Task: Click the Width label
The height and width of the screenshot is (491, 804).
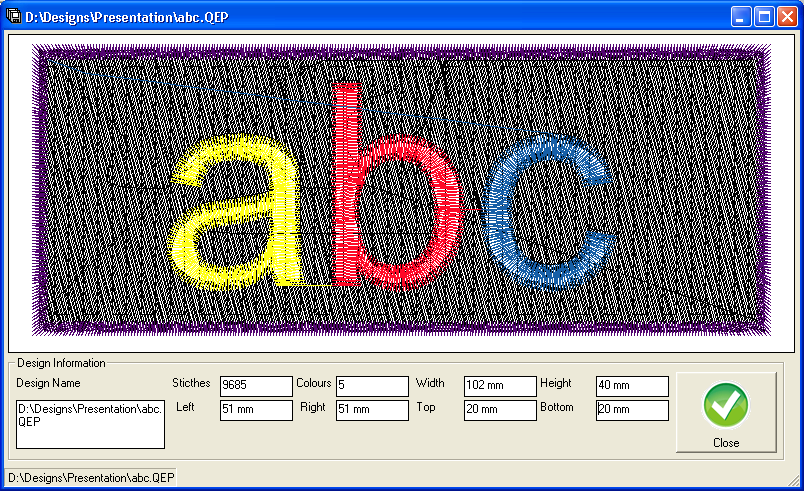Action: coord(430,383)
